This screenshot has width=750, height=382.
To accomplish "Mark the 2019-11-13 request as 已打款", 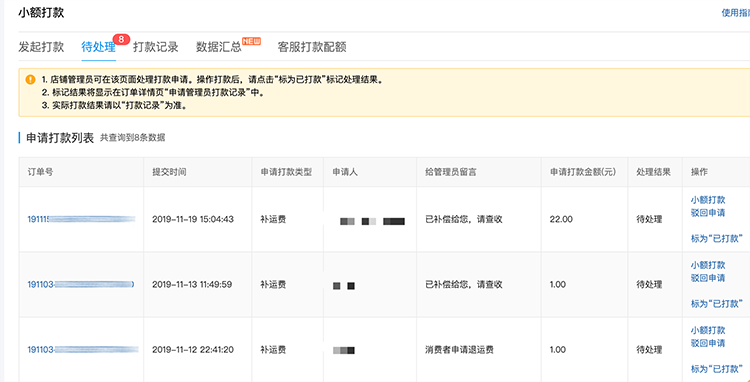I will (717, 304).
